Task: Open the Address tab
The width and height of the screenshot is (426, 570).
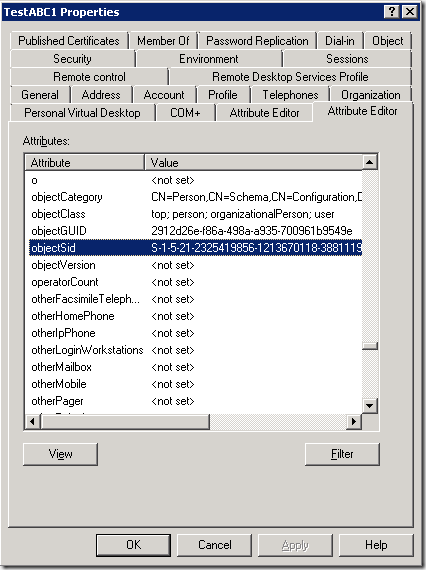Action: click(101, 95)
